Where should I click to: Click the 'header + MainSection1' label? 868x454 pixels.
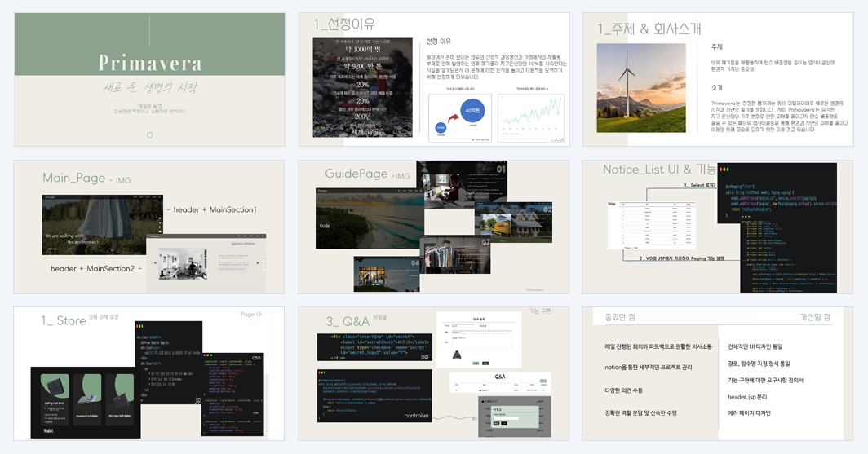tap(215, 209)
